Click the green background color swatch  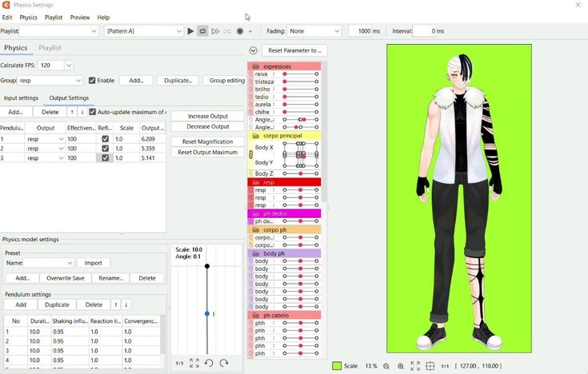click(337, 366)
